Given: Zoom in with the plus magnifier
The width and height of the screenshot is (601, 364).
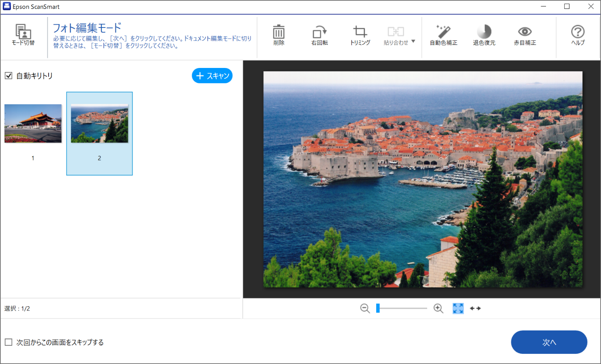Looking at the screenshot, I should [438, 309].
